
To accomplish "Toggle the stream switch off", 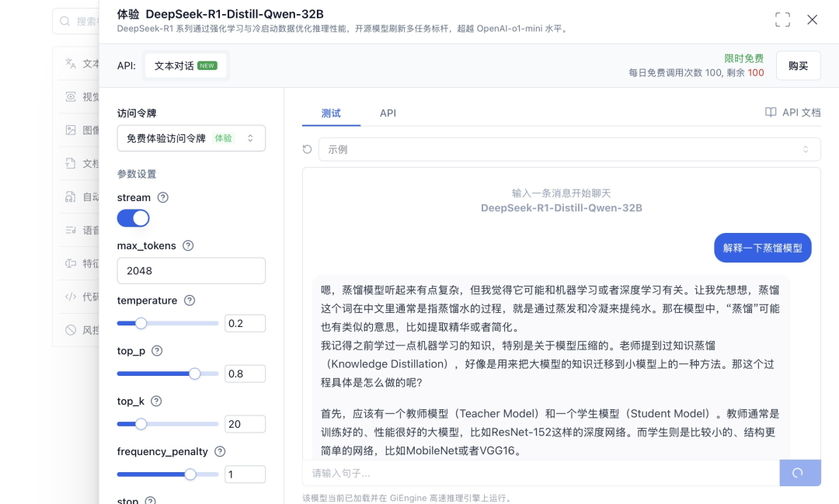I will 134,218.
